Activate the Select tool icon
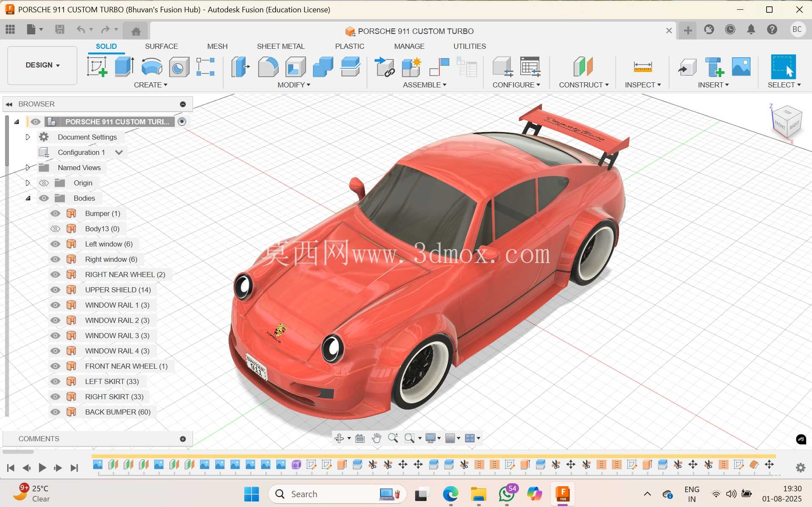812x507 pixels. coord(783,67)
